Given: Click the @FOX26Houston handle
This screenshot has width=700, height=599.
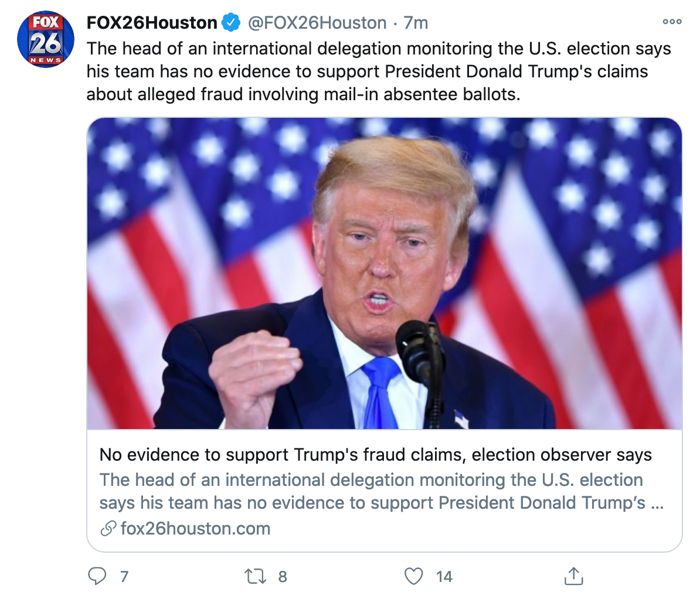Looking at the screenshot, I should (317, 23).
